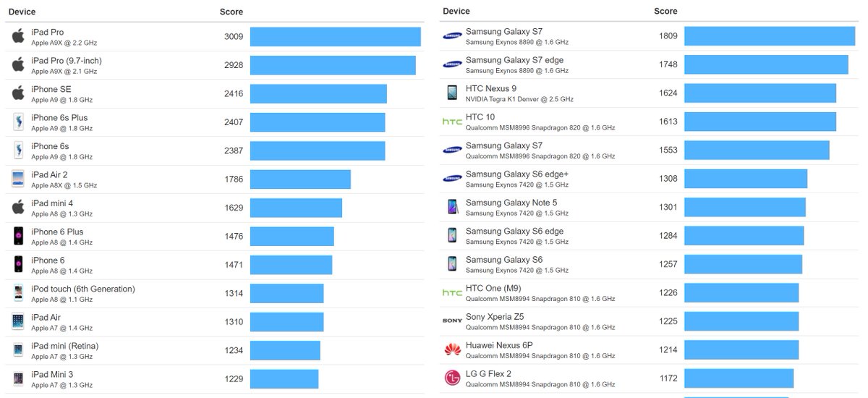Open the HTC One (M9) link
Screen dimensions: 868x398
point(493,288)
